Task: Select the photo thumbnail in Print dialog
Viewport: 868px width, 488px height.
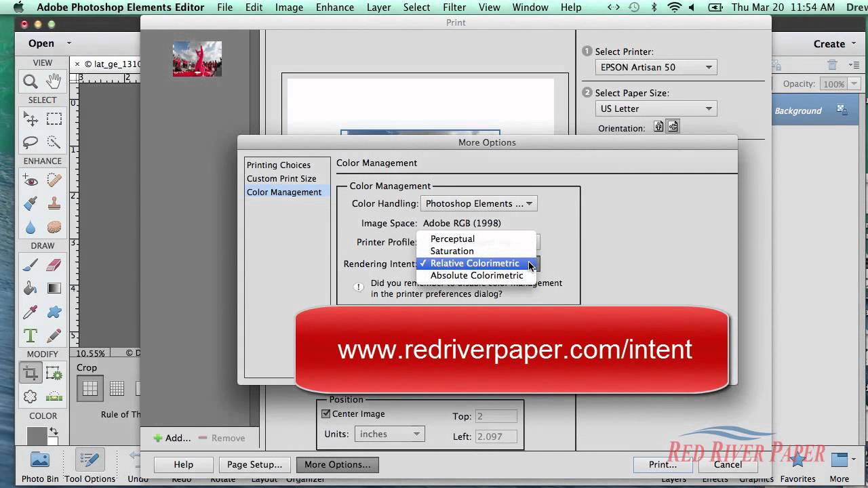Action: pos(197,58)
